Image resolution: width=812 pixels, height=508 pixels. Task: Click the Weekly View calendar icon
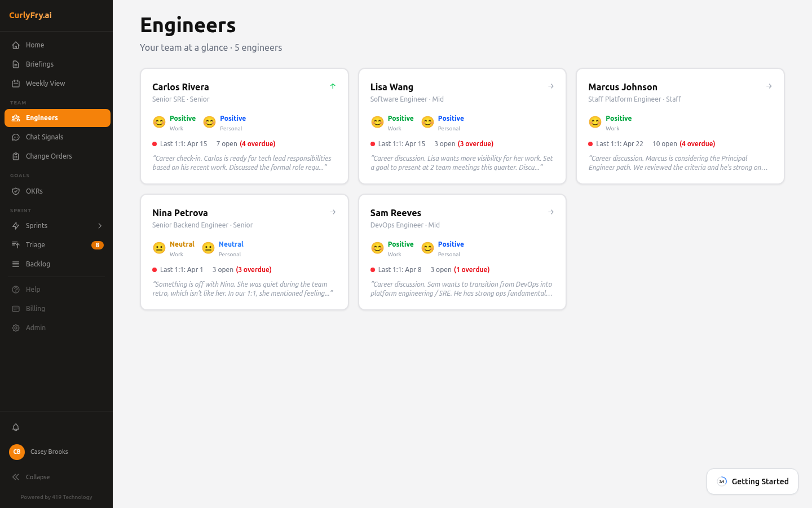tap(16, 84)
